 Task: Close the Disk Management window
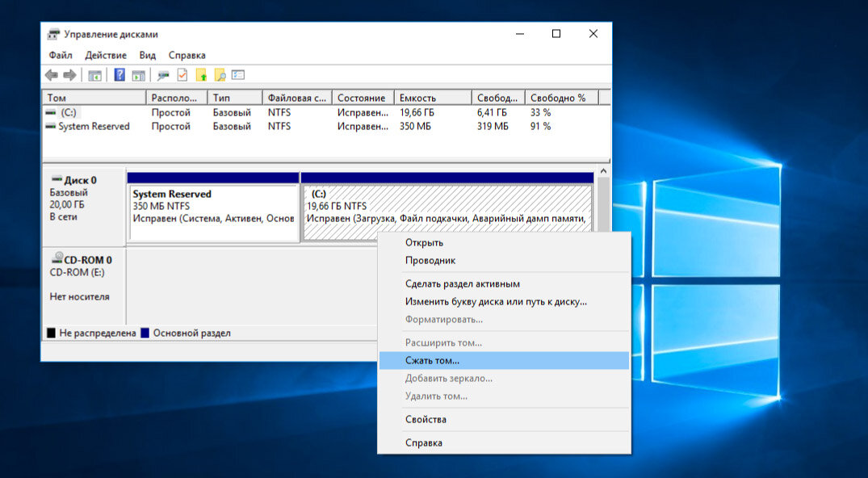coord(593,34)
